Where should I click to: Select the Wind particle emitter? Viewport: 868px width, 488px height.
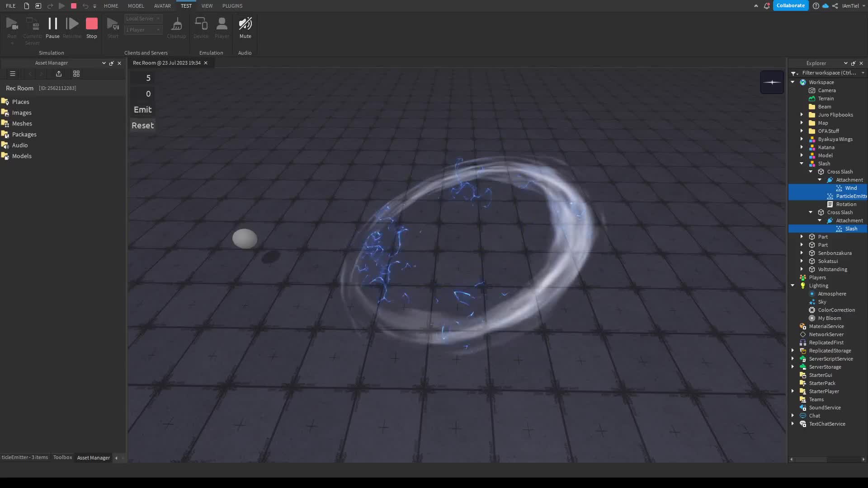coord(850,188)
